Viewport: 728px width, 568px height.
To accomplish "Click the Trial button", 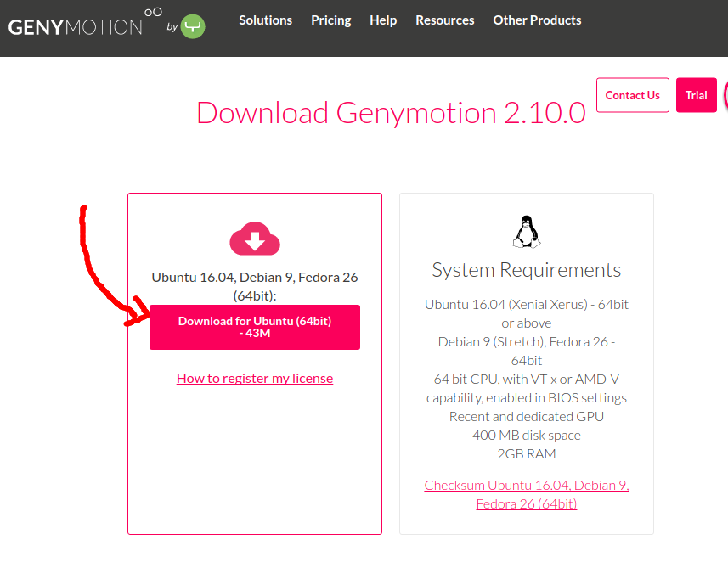I will pyautogui.click(x=696, y=95).
